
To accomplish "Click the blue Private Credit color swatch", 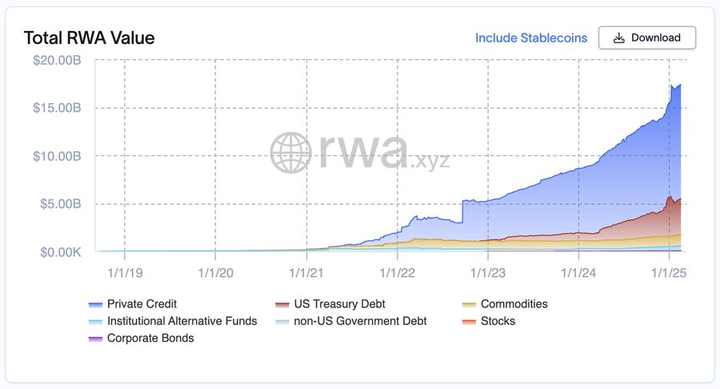I will [95, 304].
